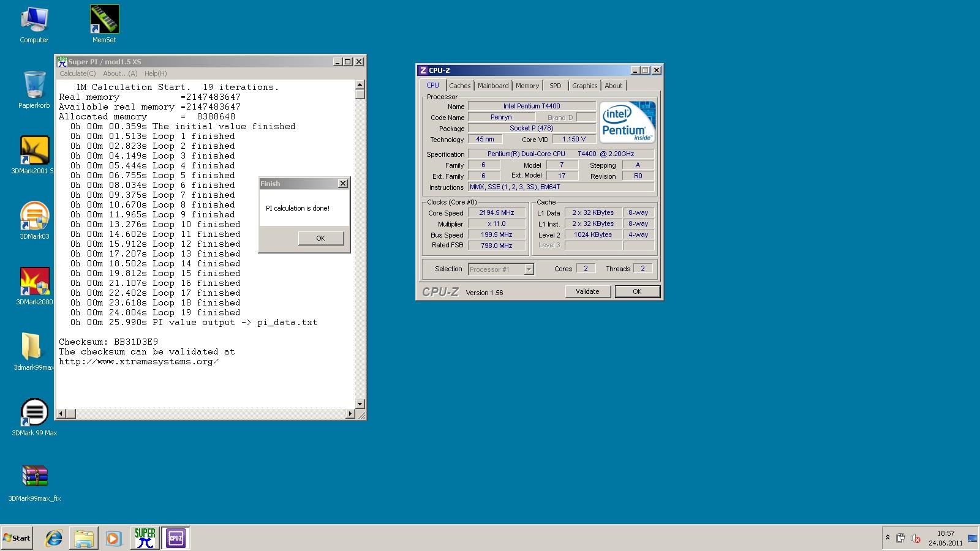Click the Code Name field Penryn
Image resolution: width=980 pixels, height=551 pixels.
pos(501,117)
